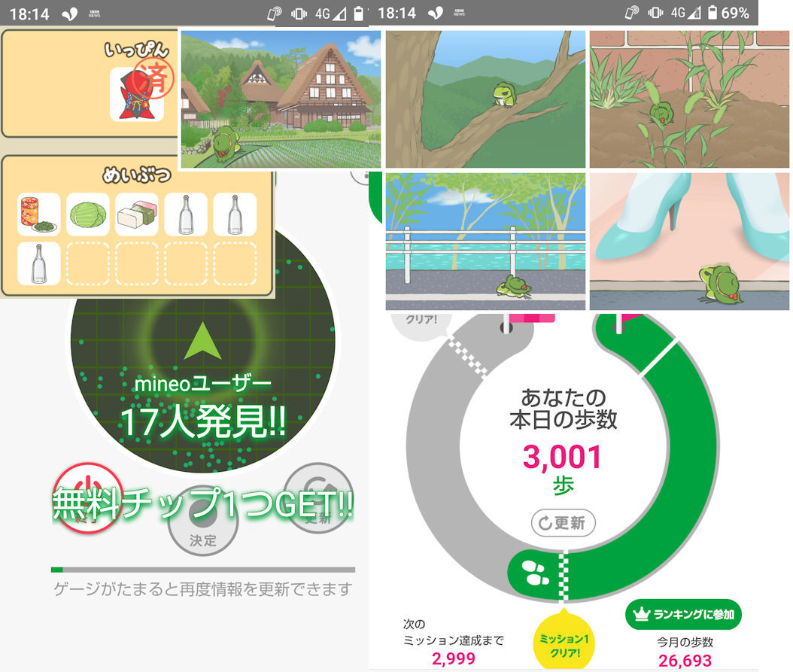Tap the 今月の歩数 label
Viewport: 793px width, 672px height.
tap(685, 642)
